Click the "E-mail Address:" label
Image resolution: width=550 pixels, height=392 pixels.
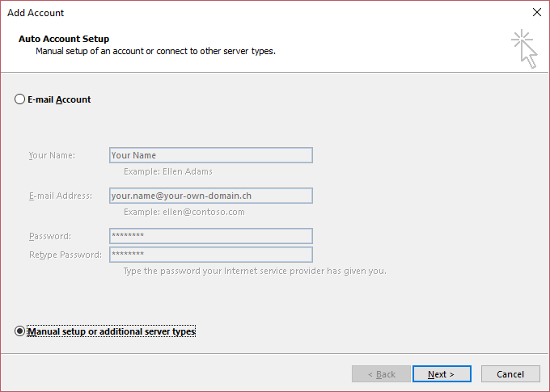[x=61, y=196]
